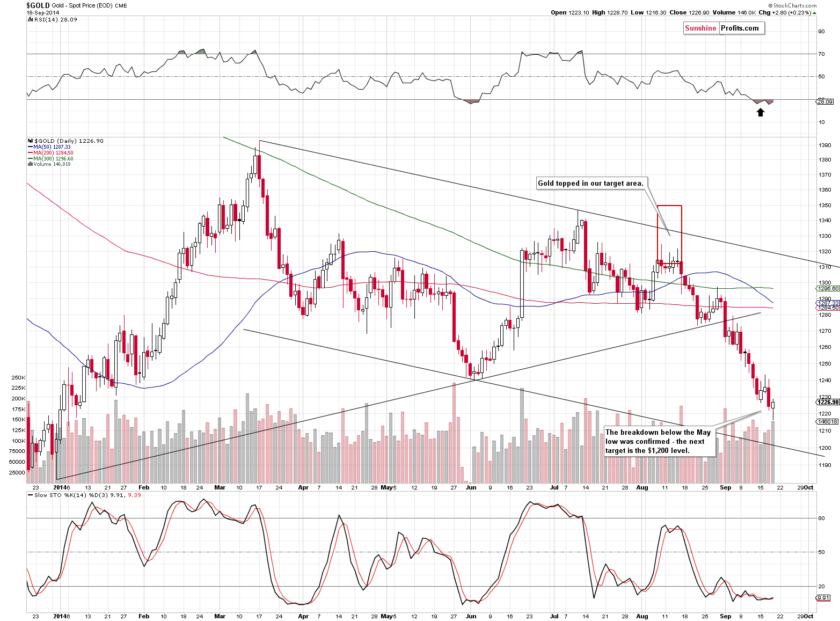The width and height of the screenshot is (840, 621).
Task: Click the Aug label under the Slow STO panel
Action: (x=641, y=617)
